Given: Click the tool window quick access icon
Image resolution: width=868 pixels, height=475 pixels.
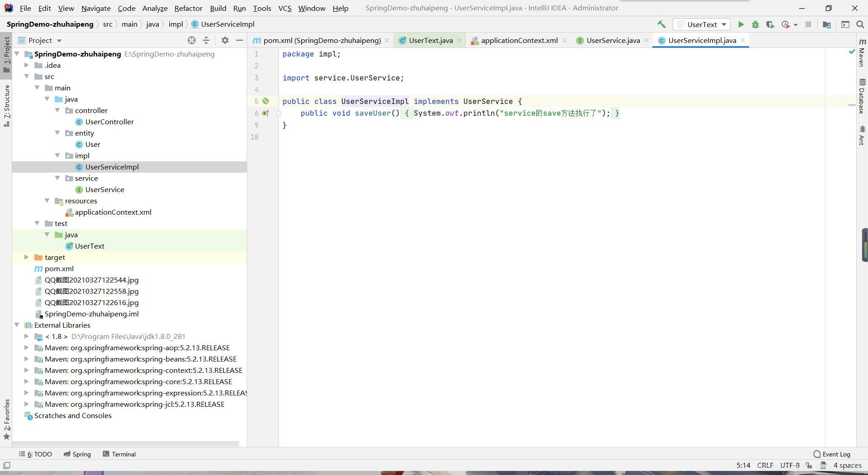Looking at the screenshot, I should (x=7, y=465).
